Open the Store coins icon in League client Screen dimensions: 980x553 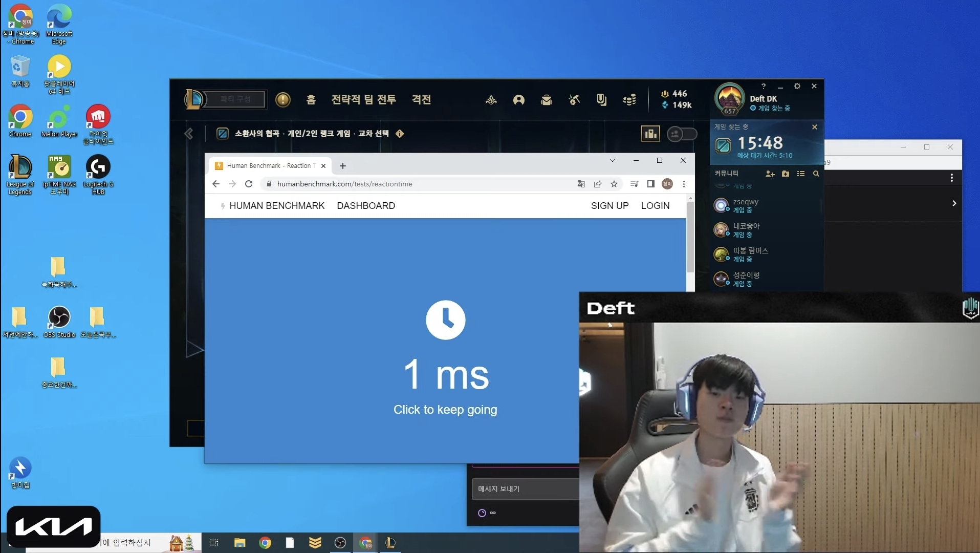coord(629,100)
